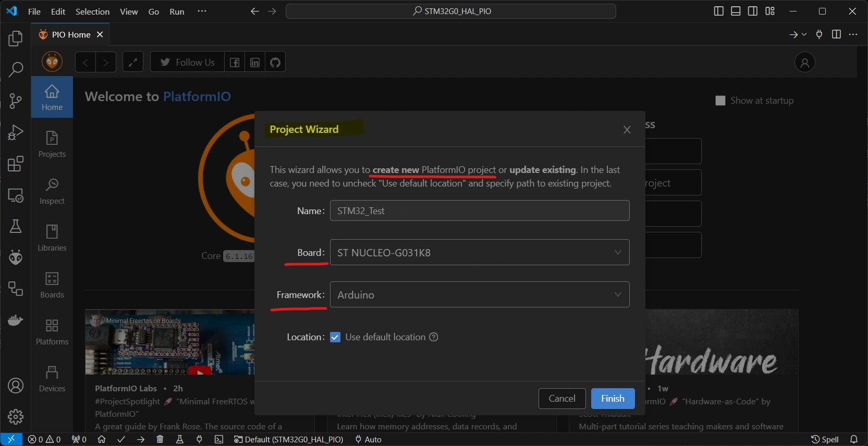The width and height of the screenshot is (868, 446).
Task: Open the Search view in activity bar
Action: [16, 69]
